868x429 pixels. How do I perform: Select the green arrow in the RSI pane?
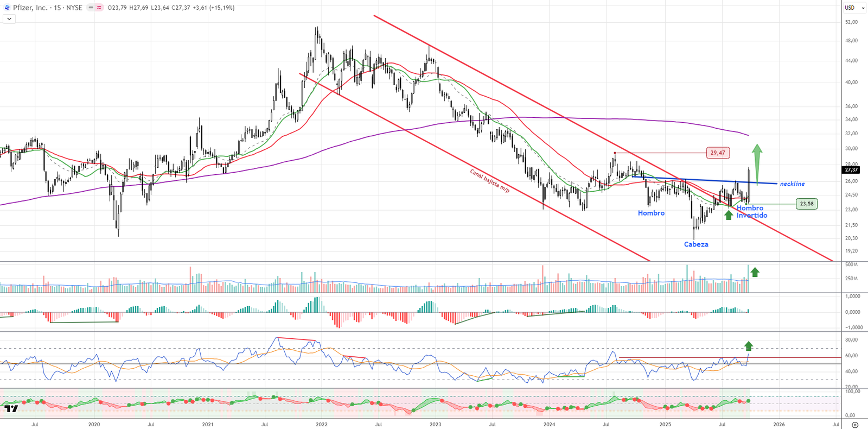(x=749, y=346)
